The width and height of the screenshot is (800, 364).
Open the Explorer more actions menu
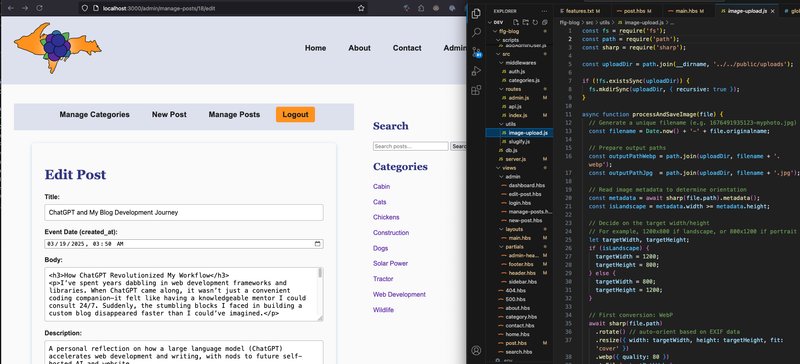[545, 11]
